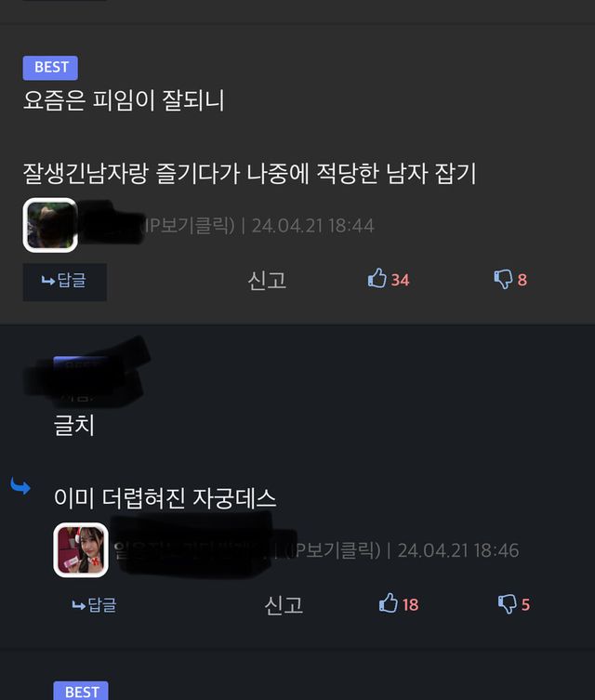Select the 24.04.21 18:46 timestamp
Viewport: 595px width, 700px height.
(x=458, y=550)
